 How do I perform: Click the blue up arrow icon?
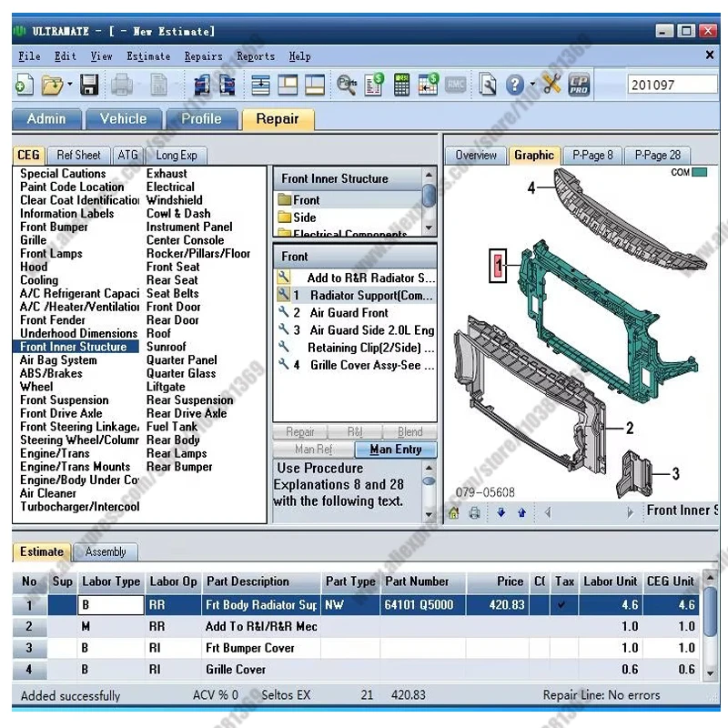click(x=521, y=512)
